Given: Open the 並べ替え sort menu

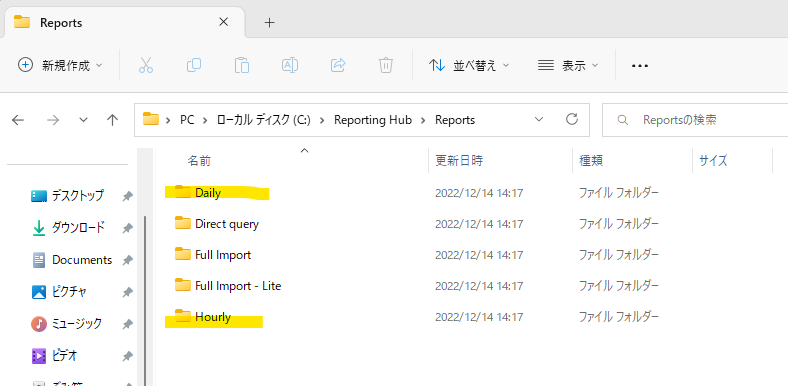Looking at the screenshot, I should pyautogui.click(x=469, y=65).
